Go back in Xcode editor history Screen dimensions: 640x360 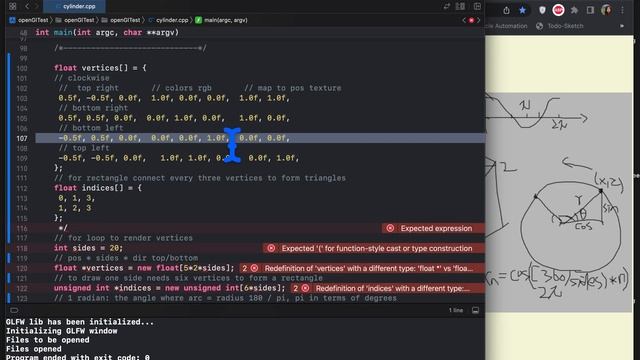click(x=27, y=6)
